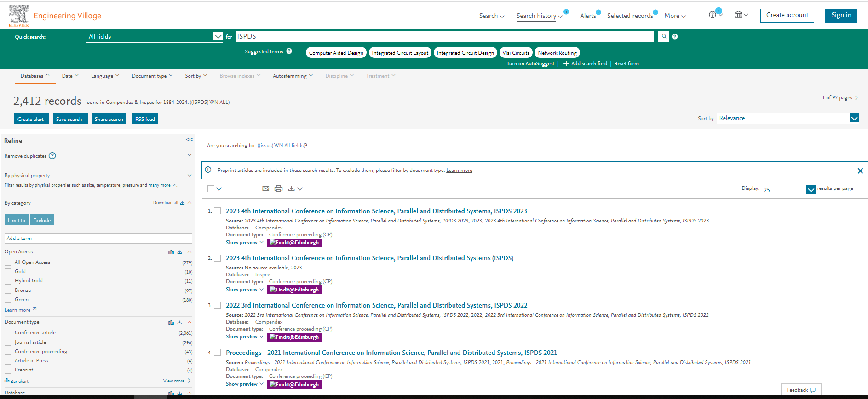Show help for Suggested terms
The width and height of the screenshot is (868, 399).
[289, 51]
